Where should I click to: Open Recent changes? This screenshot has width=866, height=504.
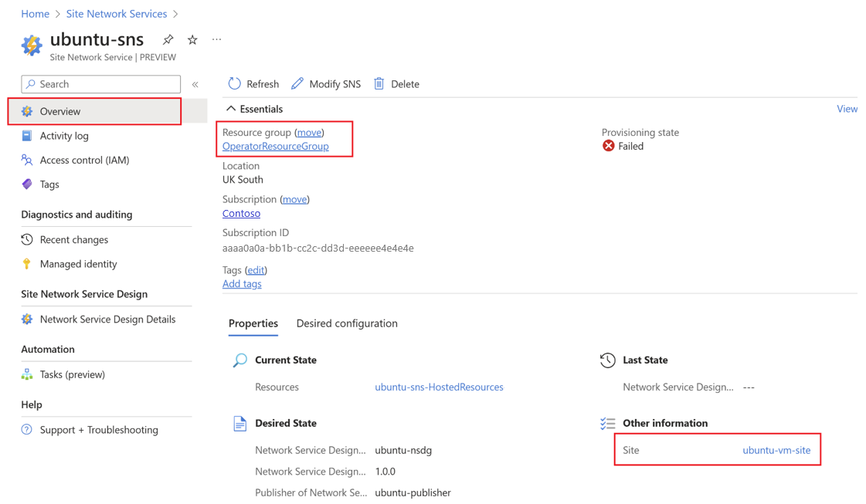[74, 239]
